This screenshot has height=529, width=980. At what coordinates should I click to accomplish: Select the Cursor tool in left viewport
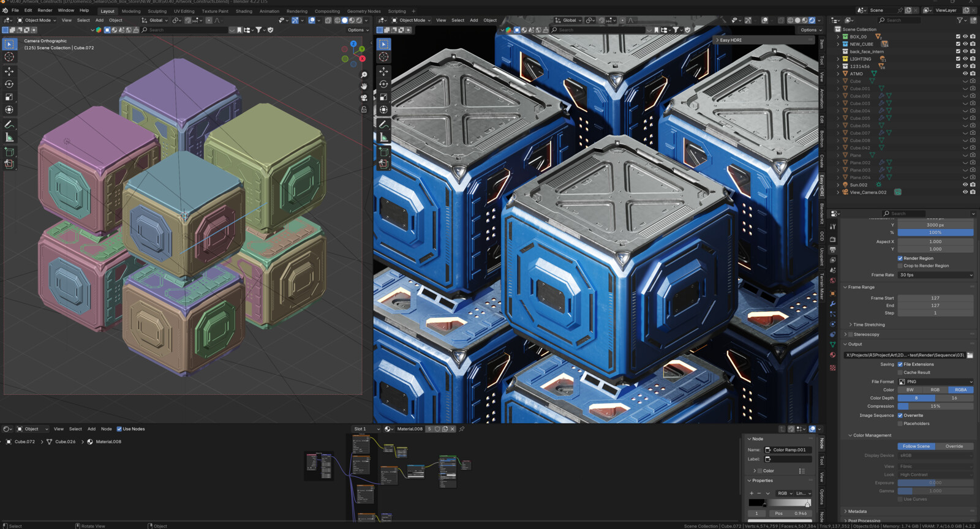click(9, 57)
